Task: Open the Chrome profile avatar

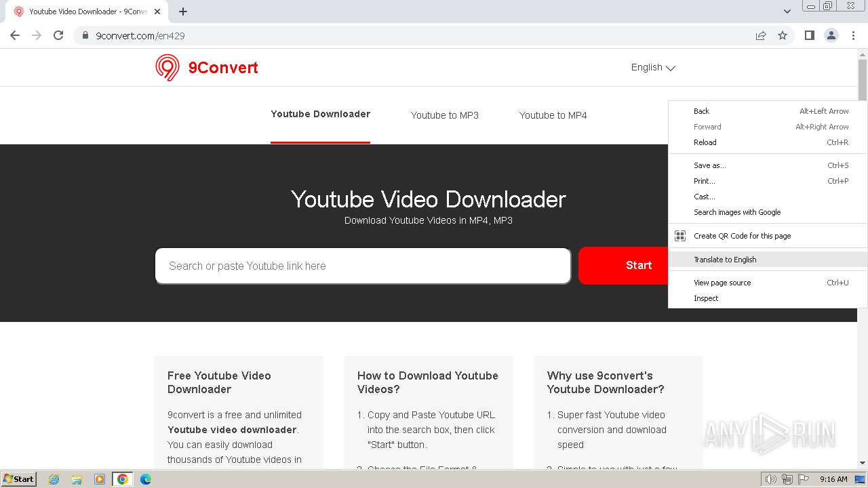Action: pyautogui.click(x=831, y=35)
